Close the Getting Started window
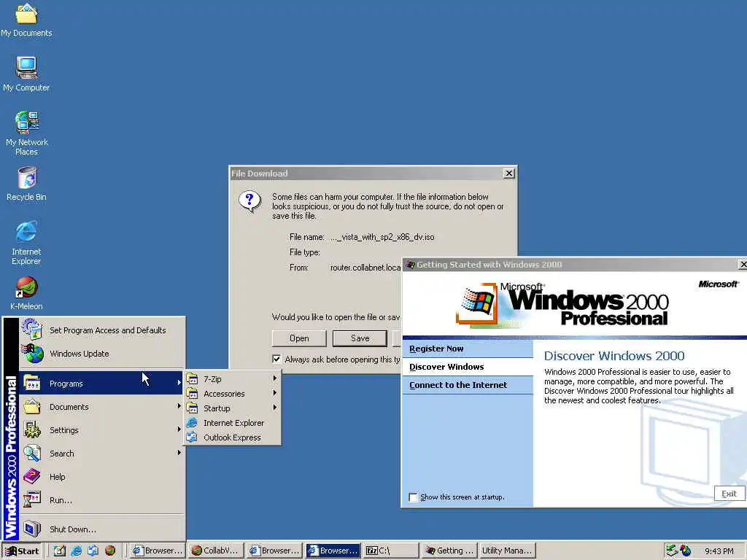This screenshot has width=747, height=560. (742, 264)
